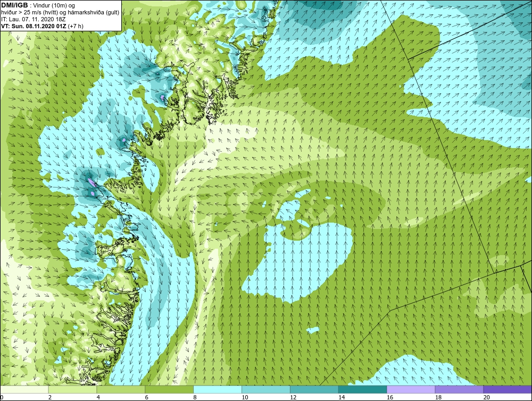Image resolution: width=532 pixels, height=401 pixels.
Task: Click the 2–4 m/s light green legend swatch
Action: [72, 389]
